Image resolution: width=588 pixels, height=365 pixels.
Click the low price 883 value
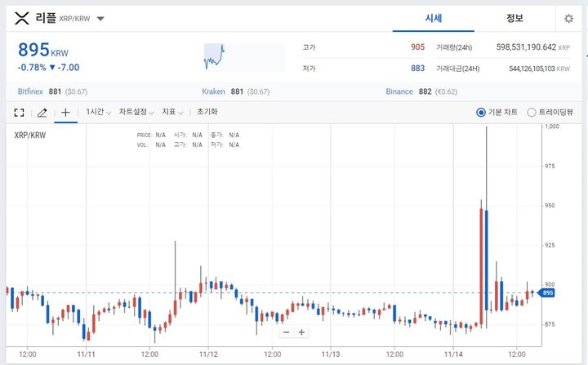point(417,69)
